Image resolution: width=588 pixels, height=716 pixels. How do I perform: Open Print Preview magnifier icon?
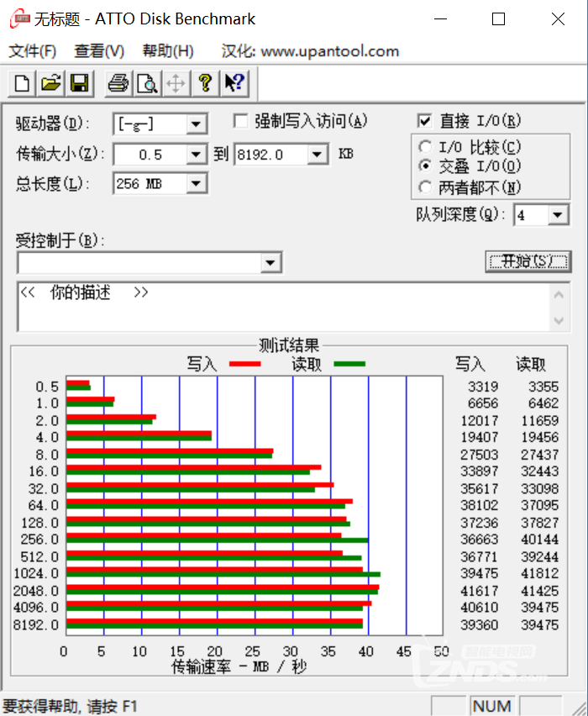pos(147,82)
